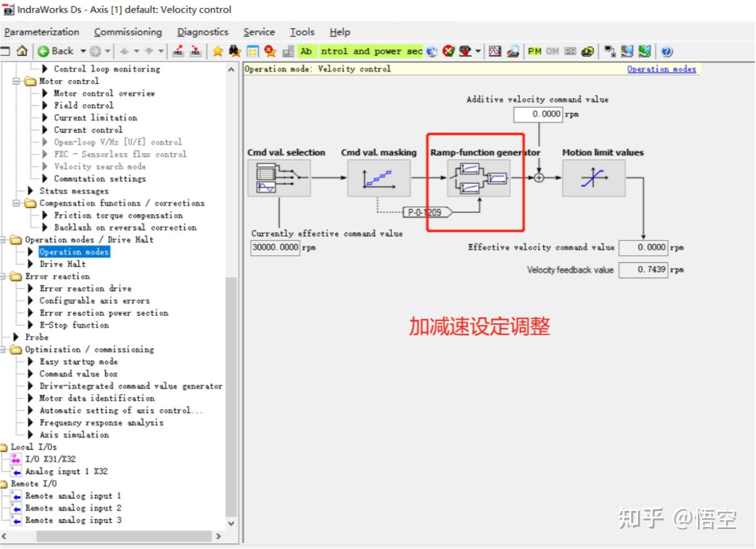
Task: Click the clear error red X icon
Action: 448,52
